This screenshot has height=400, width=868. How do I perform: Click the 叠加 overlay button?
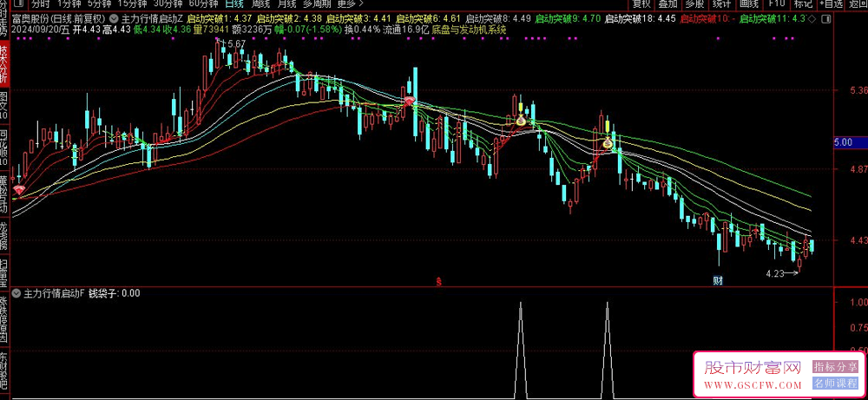pos(668,3)
